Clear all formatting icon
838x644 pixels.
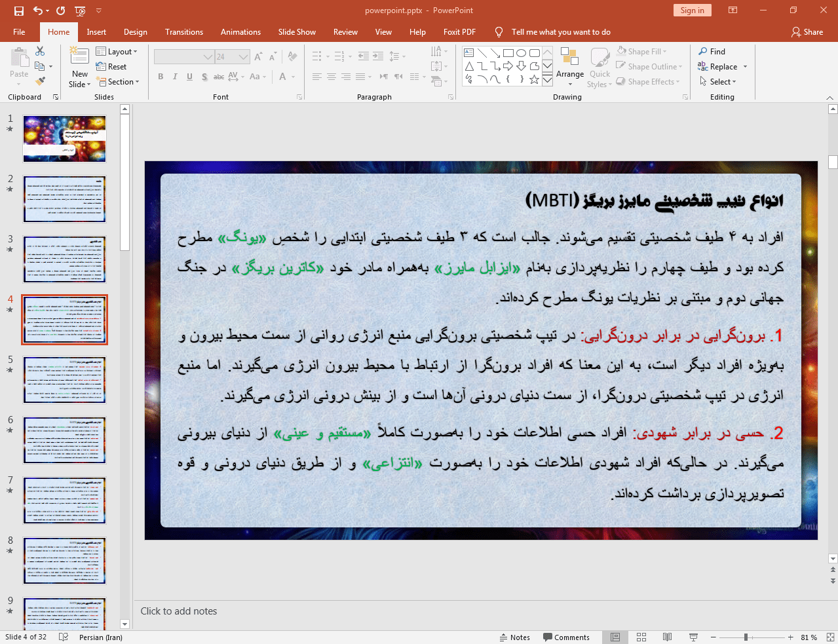click(x=293, y=57)
